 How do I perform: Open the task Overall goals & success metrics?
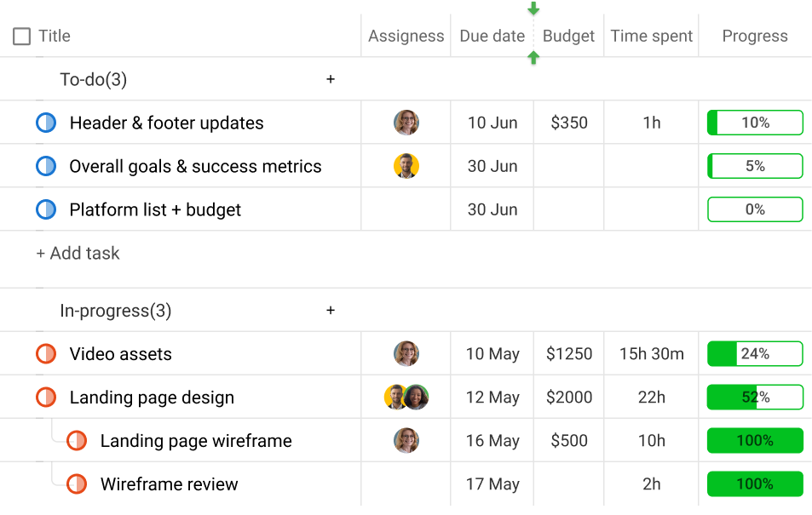click(195, 166)
